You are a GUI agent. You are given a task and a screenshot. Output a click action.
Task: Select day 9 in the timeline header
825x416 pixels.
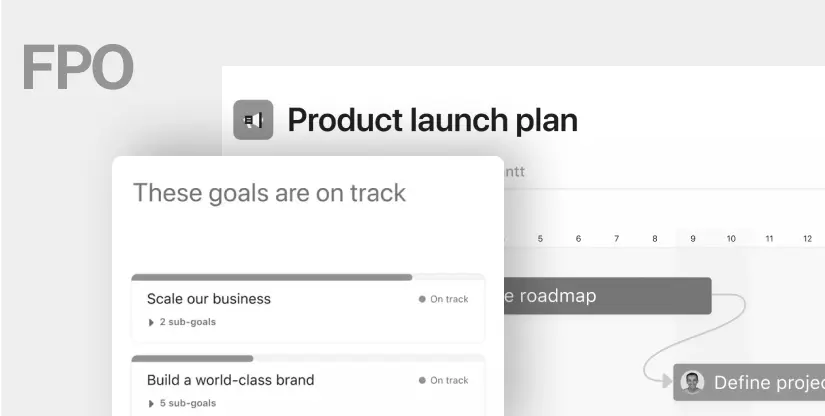pyautogui.click(x=693, y=239)
